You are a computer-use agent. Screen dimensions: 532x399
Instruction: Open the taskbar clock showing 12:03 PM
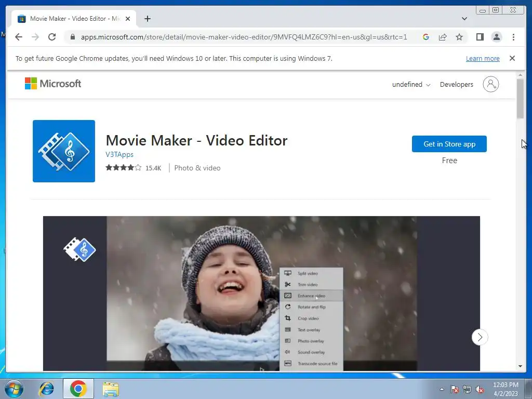pos(505,389)
